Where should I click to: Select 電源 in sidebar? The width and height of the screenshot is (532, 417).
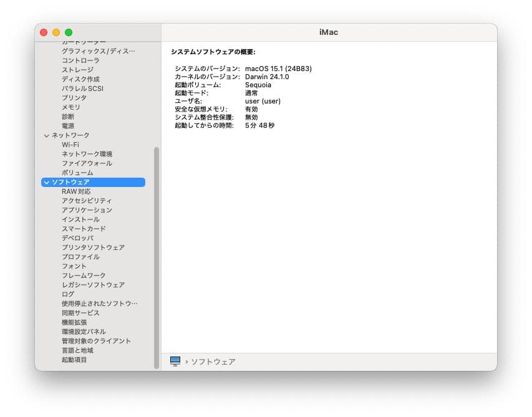click(x=68, y=126)
